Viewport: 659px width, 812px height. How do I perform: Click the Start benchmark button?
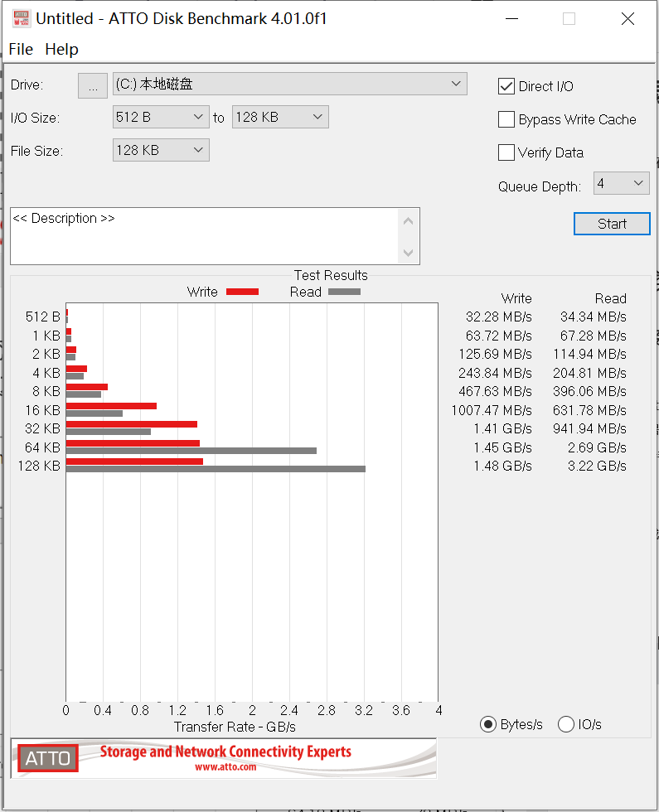coord(612,224)
